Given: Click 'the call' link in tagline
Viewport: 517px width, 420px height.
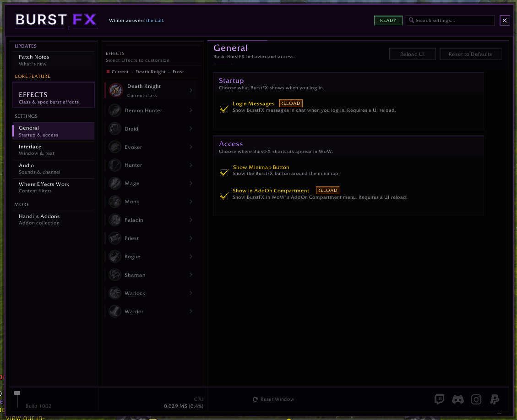Looking at the screenshot, I should tap(155, 21).
